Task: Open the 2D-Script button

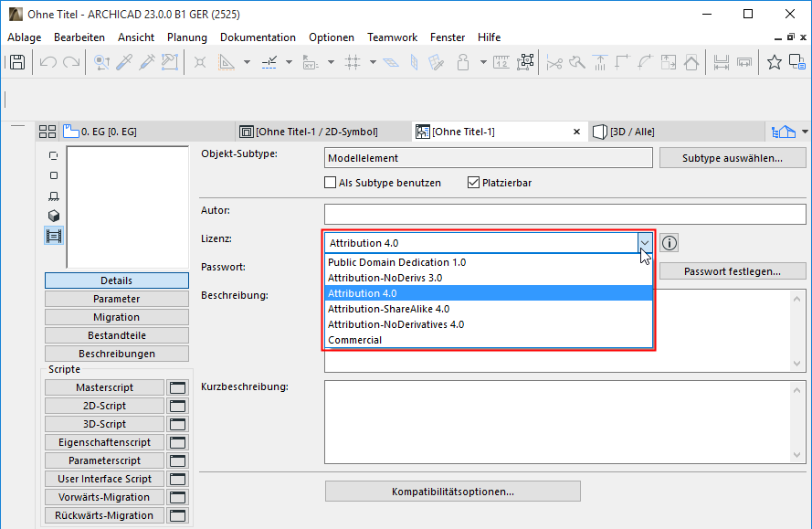Action: 105,406
